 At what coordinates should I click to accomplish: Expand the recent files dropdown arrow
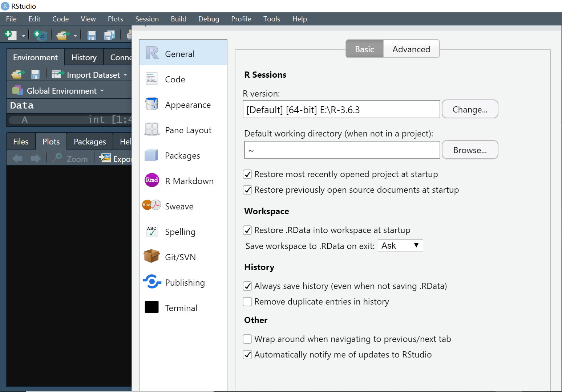coord(75,36)
